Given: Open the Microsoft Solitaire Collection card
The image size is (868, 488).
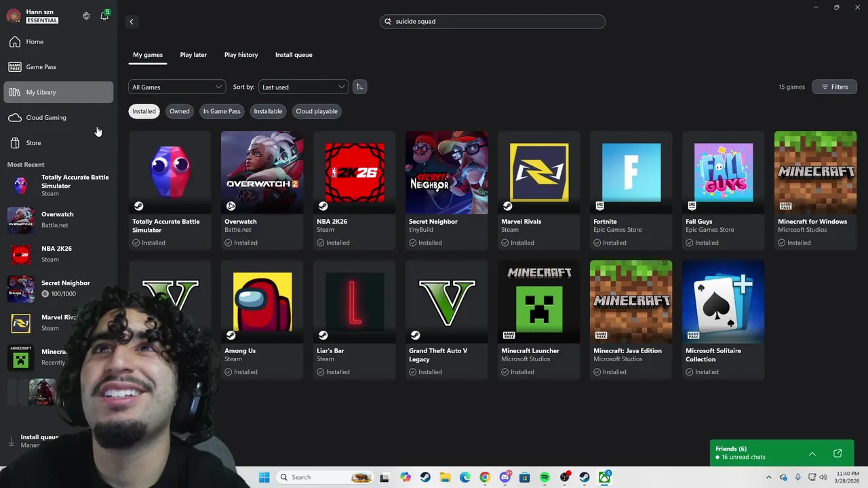Looking at the screenshot, I should [x=724, y=320].
